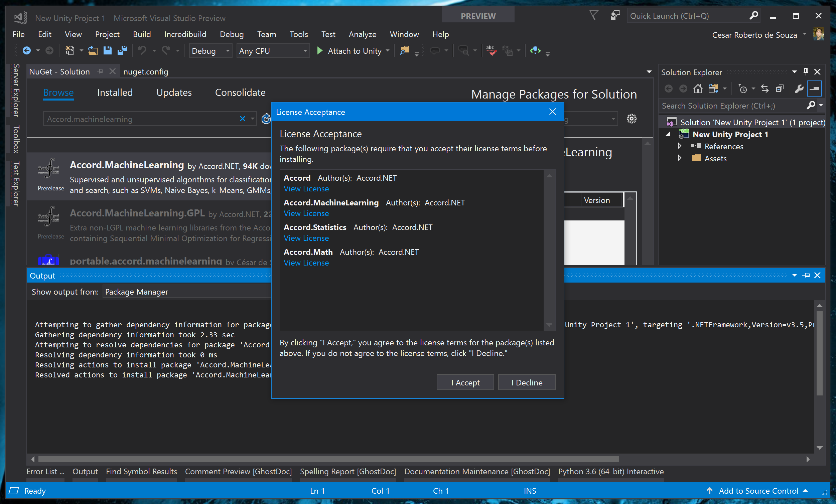Click the feedback icon beside Quick Launch
The height and width of the screenshot is (504, 836).
(615, 16)
